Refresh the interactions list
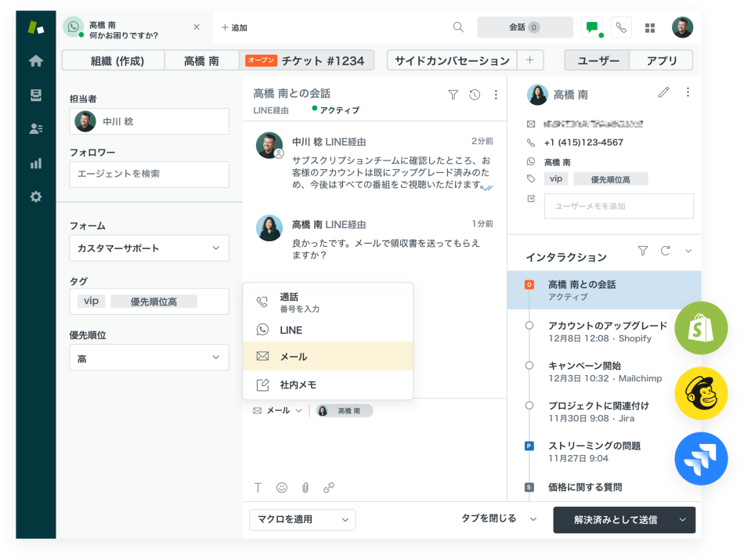 [666, 251]
